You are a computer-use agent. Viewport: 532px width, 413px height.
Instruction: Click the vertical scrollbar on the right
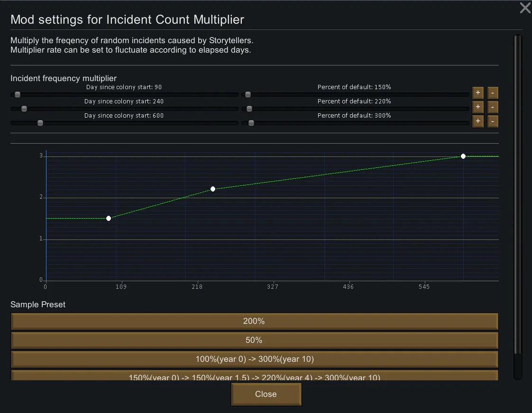tap(518, 199)
